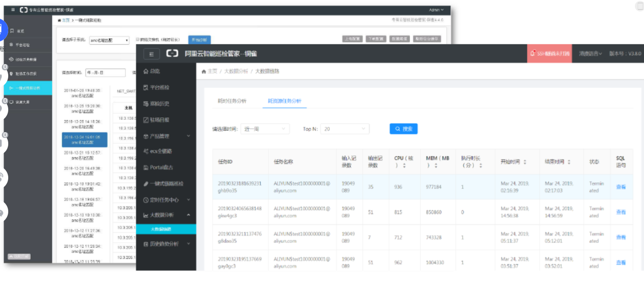Sort by MEM (MB) column arrows
644x281 pixels.
435,165
